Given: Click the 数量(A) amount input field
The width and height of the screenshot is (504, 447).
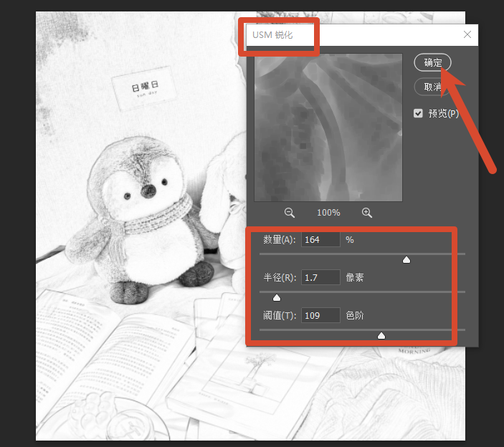Looking at the screenshot, I should coord(320,239).
